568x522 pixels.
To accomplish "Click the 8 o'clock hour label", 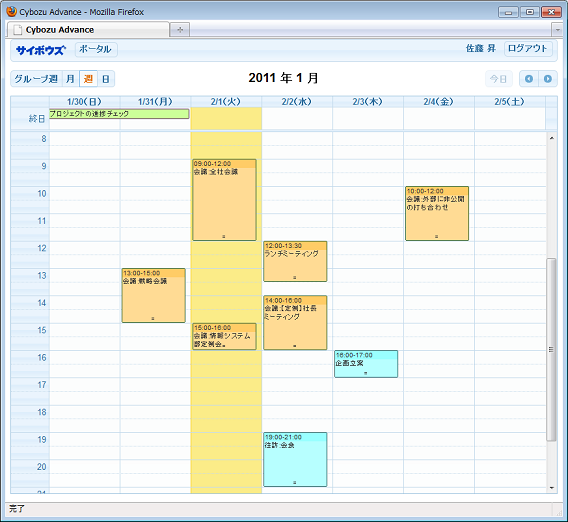I will 43,139.
